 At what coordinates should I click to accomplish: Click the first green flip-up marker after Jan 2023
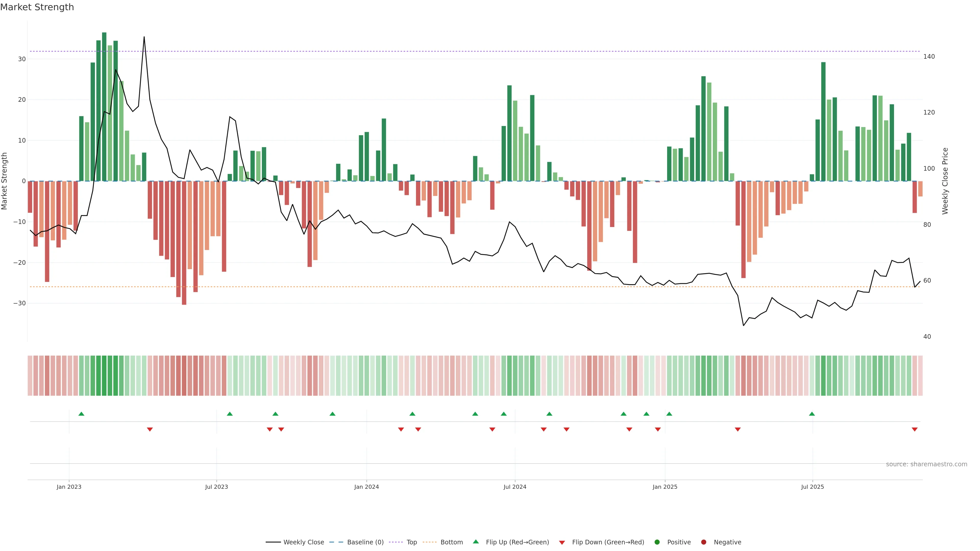81,414
